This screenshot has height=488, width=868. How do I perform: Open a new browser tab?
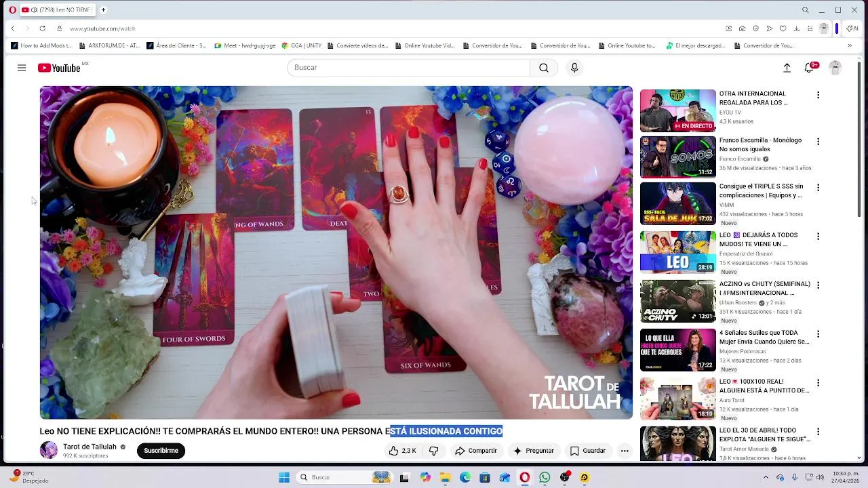[x=104, y=10]
